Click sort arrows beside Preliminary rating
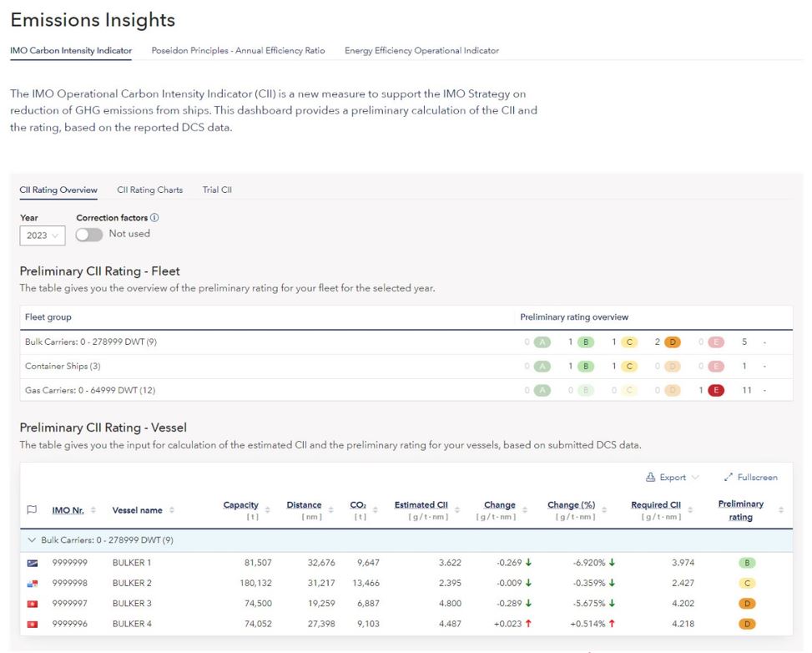 (781, 510)
